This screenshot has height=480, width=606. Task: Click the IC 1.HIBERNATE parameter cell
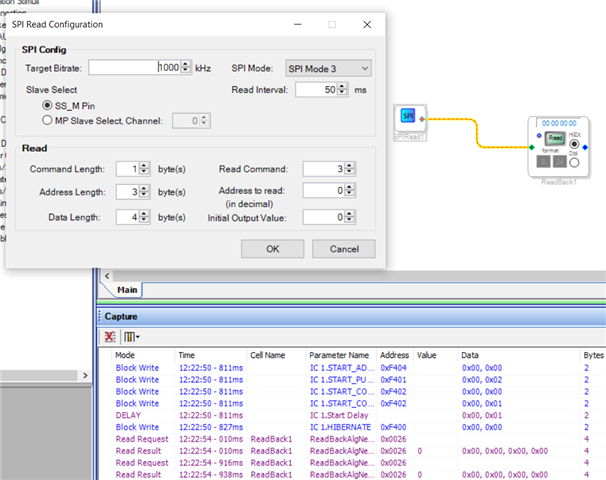(340, 427)
